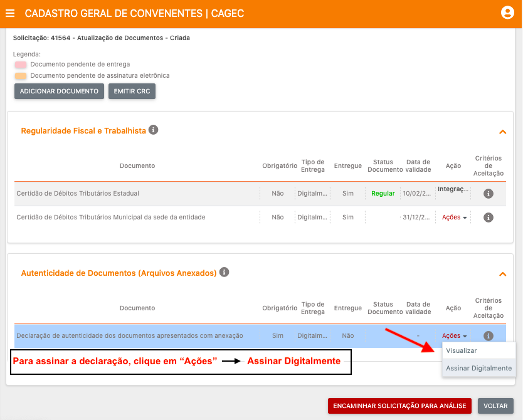
Task: Show acceptance criteria for Débitos Tributários Municipal
Action: 489,218
